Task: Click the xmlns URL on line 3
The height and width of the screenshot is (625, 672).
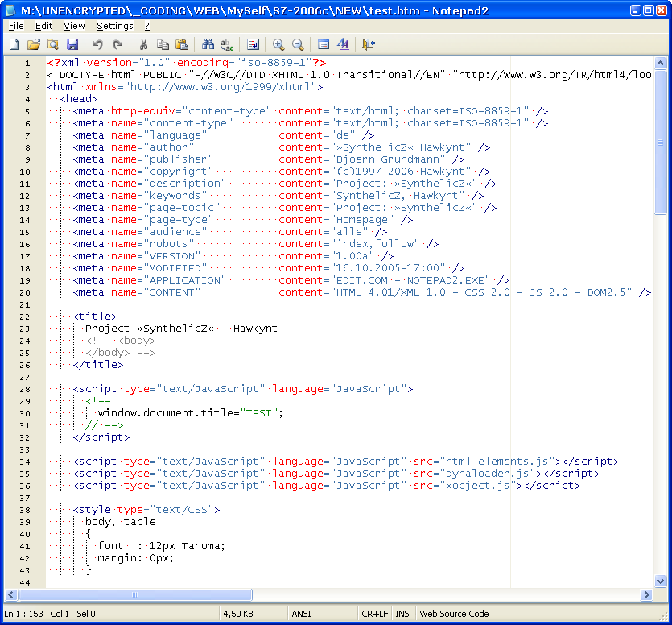Action: pos(220,87)
